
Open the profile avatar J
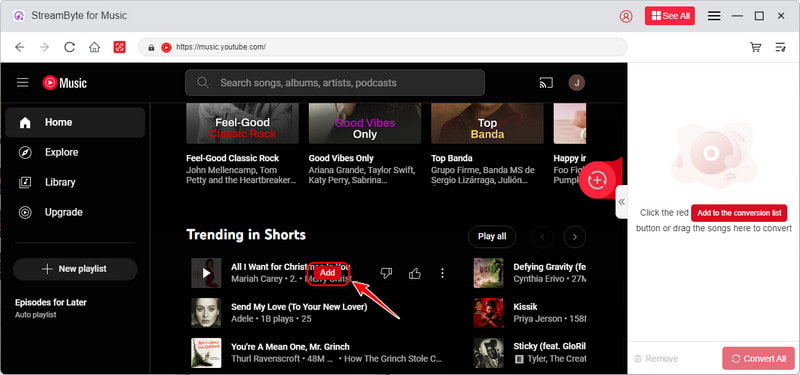click(577, 83)
